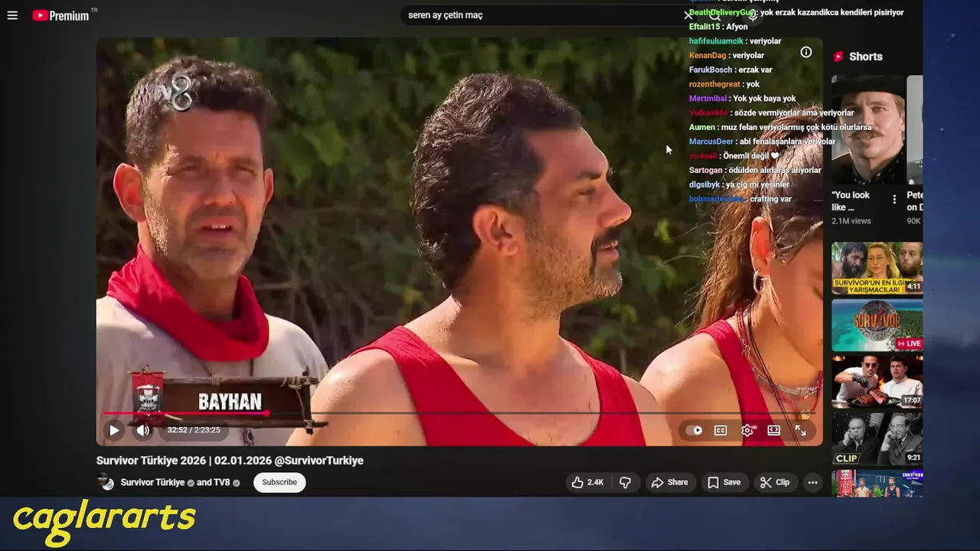Open the video info card icon
Viewport: 980px width, 551px height.
point(805,52)
